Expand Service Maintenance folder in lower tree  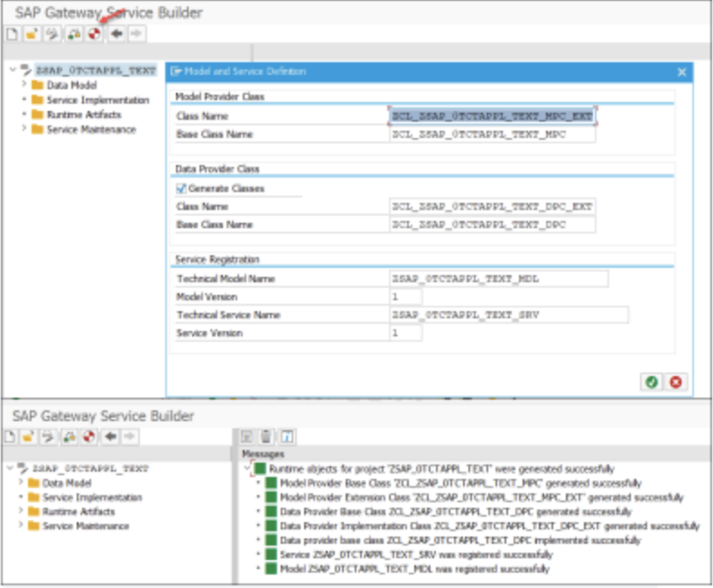[x=21, y=525]
